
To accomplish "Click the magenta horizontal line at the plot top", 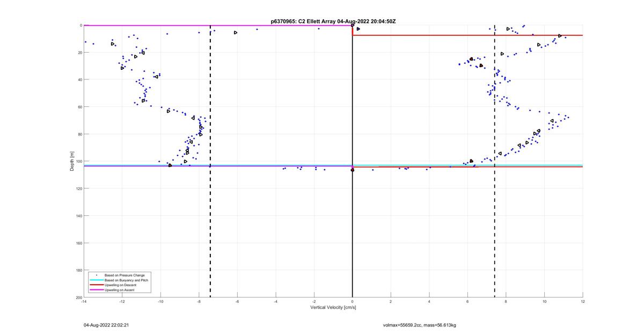I will click(218, 25).
